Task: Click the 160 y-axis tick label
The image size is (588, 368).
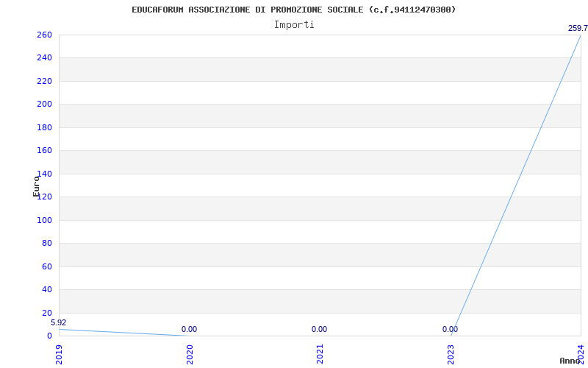Action: coord(44,151)
